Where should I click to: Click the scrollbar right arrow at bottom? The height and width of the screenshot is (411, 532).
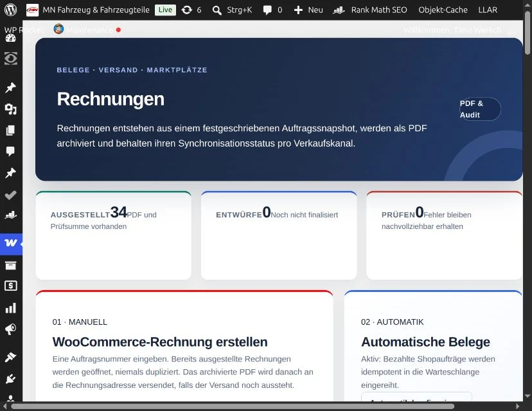click(x=517, y=406)
